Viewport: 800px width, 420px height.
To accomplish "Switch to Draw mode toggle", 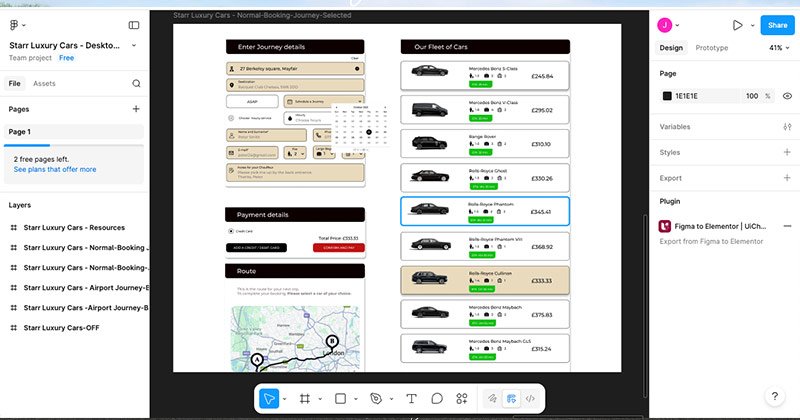I will click(492, 398).
